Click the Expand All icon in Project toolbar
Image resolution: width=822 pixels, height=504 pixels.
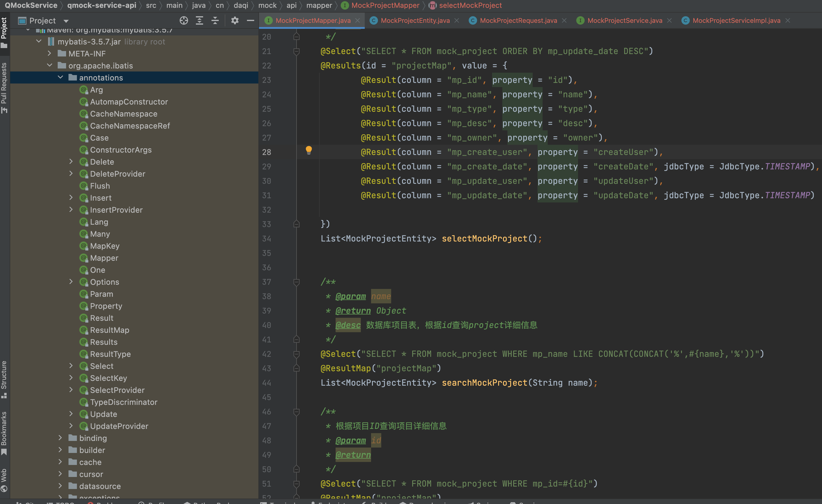[199, 21]
